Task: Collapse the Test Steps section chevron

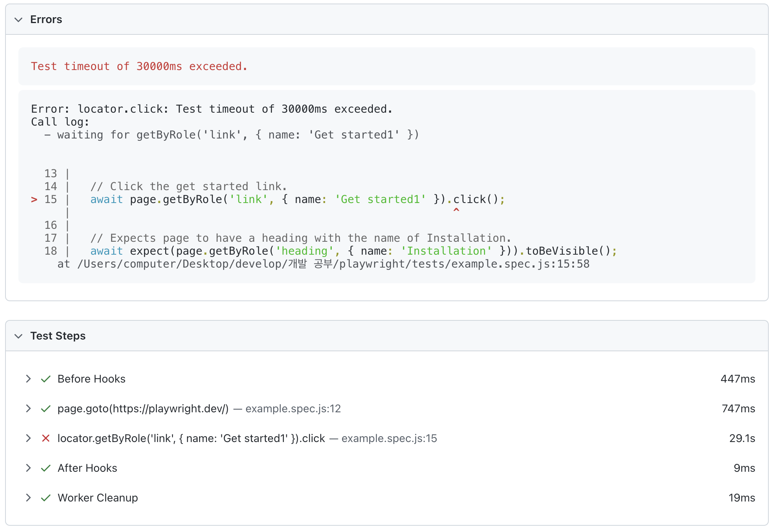Action: [18, 336]
